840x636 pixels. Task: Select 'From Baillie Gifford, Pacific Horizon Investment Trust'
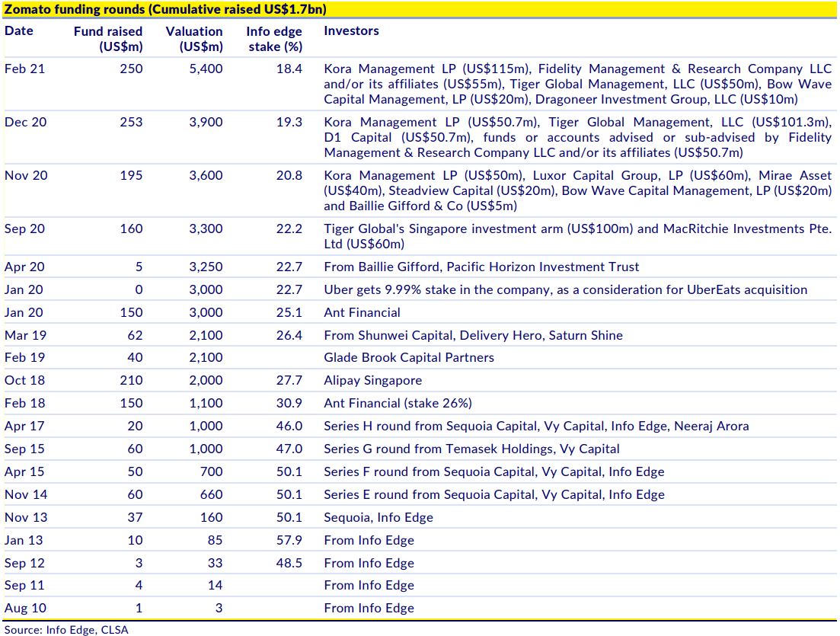tap(481, 267)
